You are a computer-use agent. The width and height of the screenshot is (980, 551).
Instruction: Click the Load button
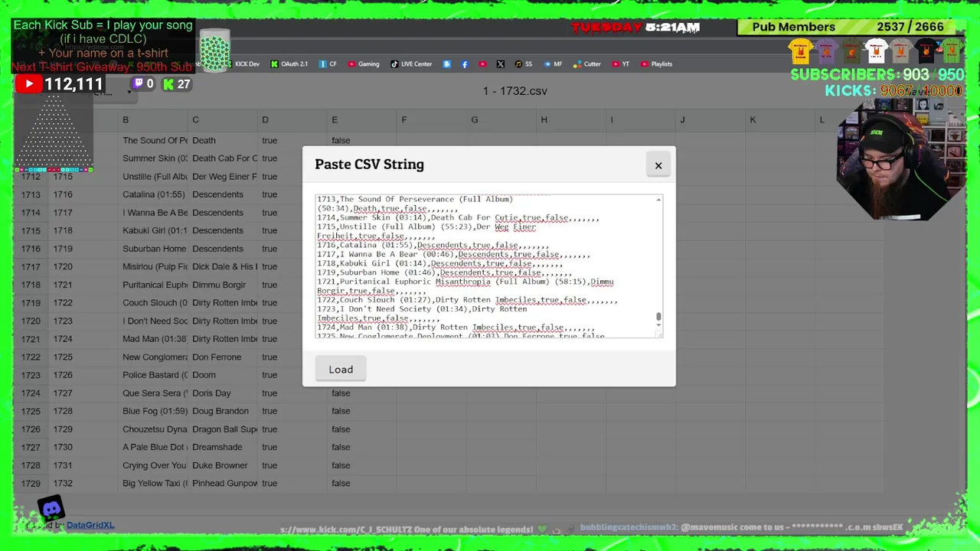tap(341, 370)
